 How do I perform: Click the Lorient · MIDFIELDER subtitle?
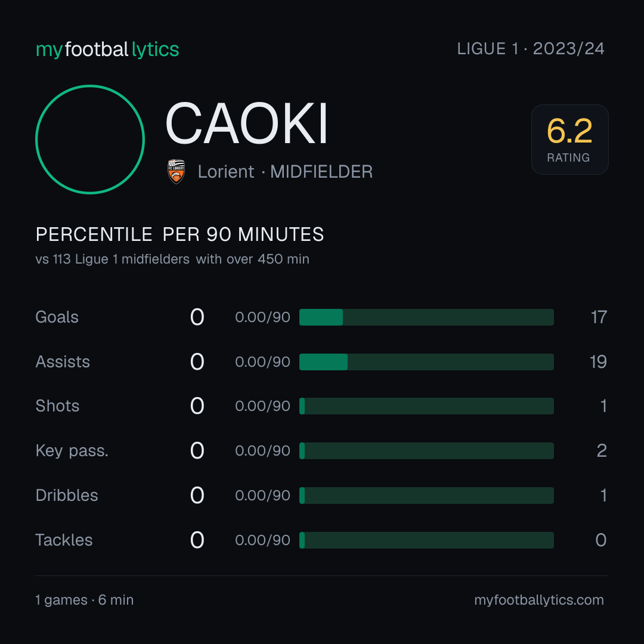click(x=286, y=172)
